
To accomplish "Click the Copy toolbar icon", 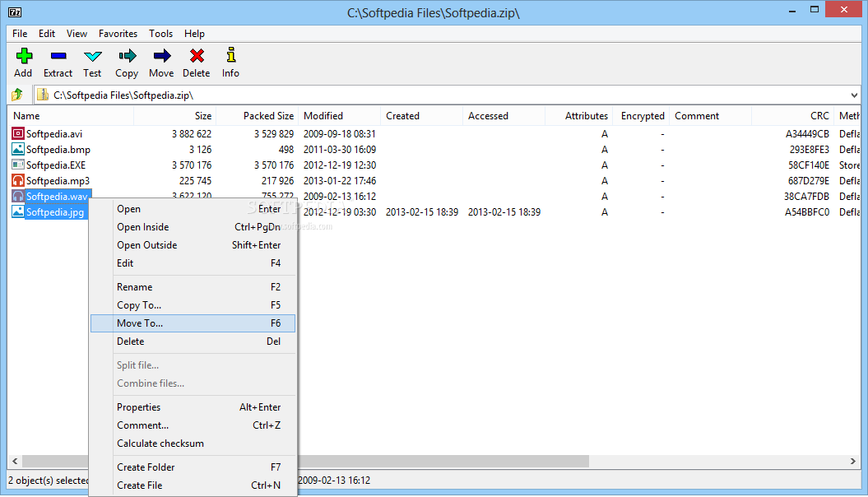I will 127,56.
